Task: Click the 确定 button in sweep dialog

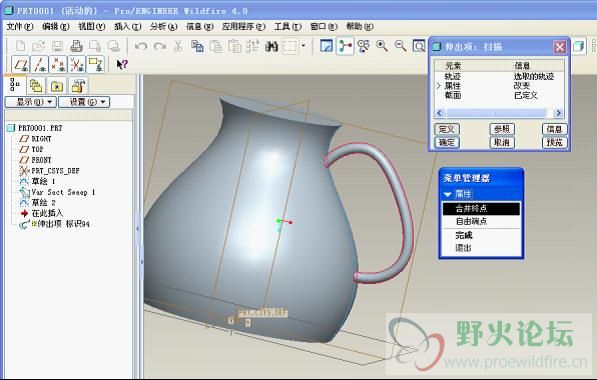Action: [447, 142]
